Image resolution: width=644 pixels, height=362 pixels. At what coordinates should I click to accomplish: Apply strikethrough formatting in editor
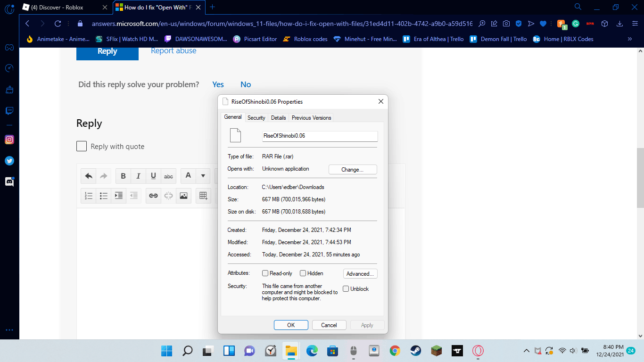168,176
